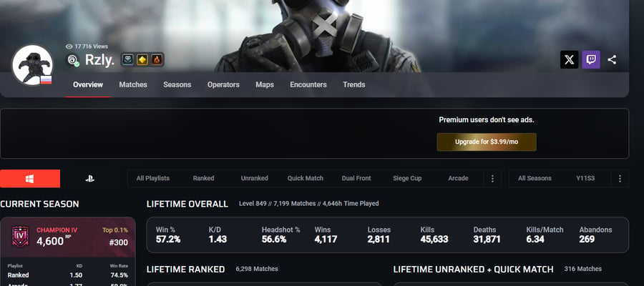Filter stats by Quick Match playlist
The width and height of the screenshot is (644, 286).
point(305,179)
